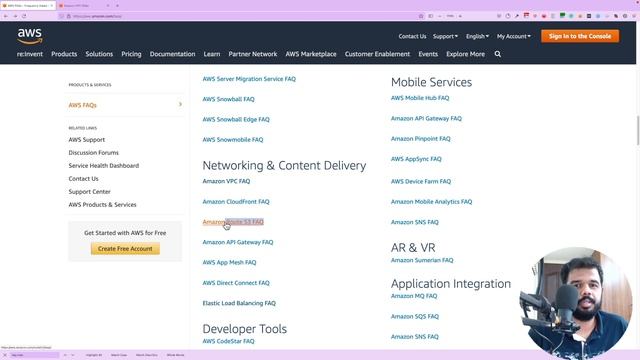Click the site padlock icon in address bar

coord(69,16)
